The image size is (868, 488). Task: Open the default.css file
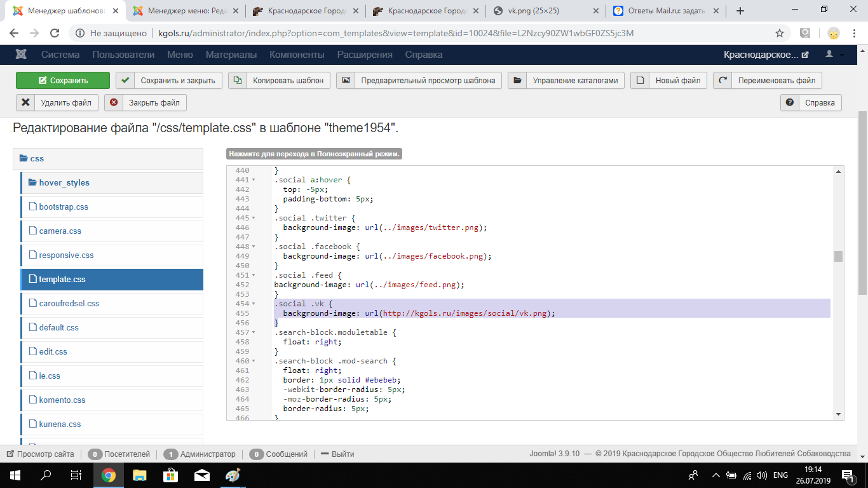point(112,328)
